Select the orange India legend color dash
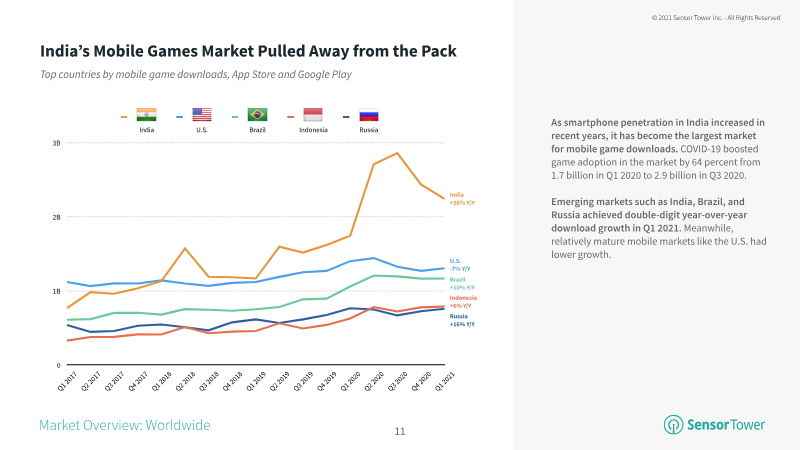The image size is (800, 450). [124, 117]
